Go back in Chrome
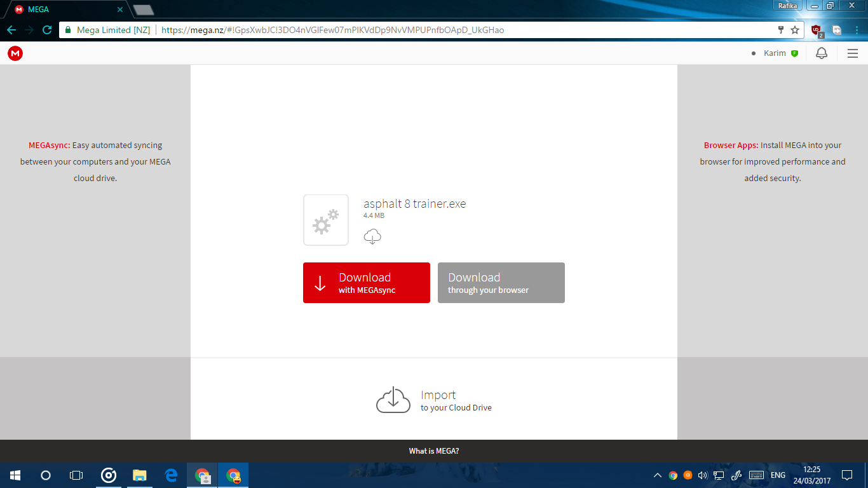Image resolution: width=868 pixels, height=488 pixels. (x=11, y=30)
